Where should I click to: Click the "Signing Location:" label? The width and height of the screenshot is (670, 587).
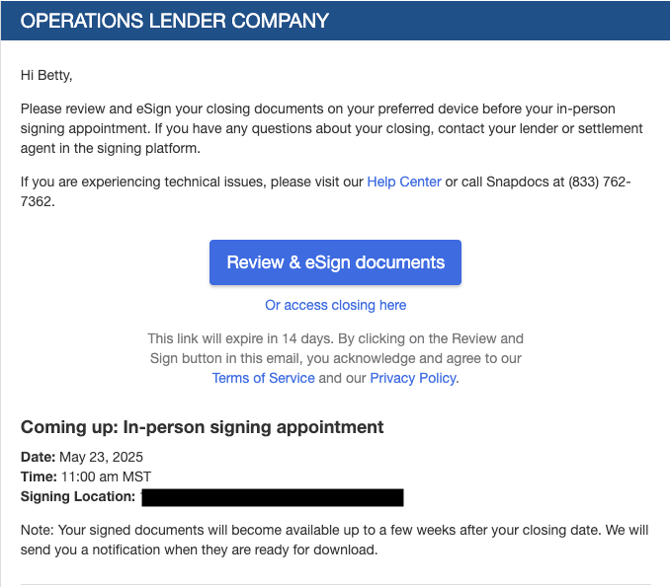click(x=78, y=497)
